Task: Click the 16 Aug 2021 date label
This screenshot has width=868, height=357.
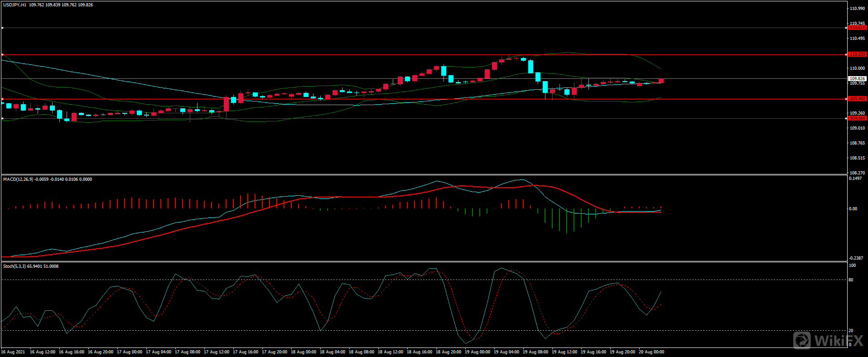Action: coord(13,352)
